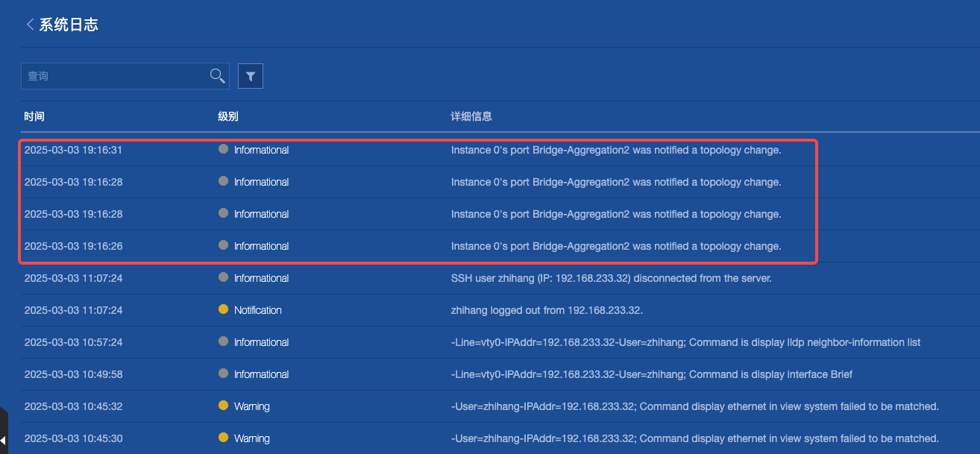
Task: Click the yellow dot beside Notification level
Action: point(223,309)
